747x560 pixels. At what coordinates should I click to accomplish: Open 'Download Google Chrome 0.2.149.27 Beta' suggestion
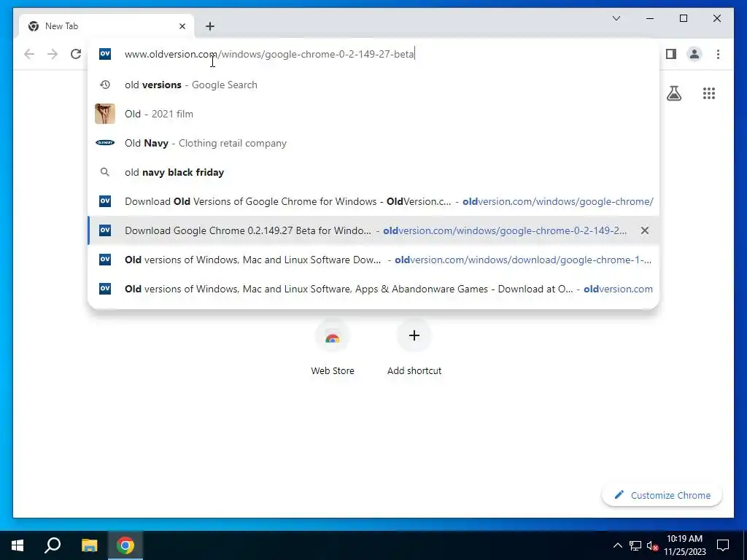[x=374, y=230]
